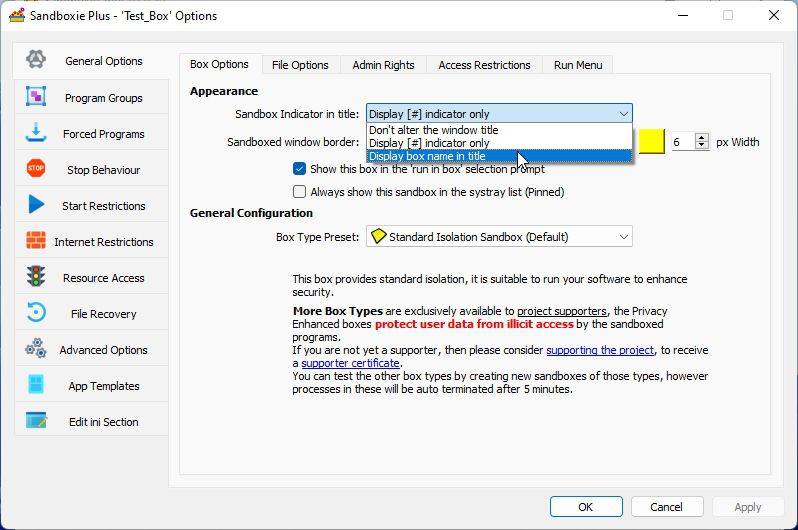The height and width of the screenshot is (530, 798).
Task: Click the border width value field
Action: 682,142
